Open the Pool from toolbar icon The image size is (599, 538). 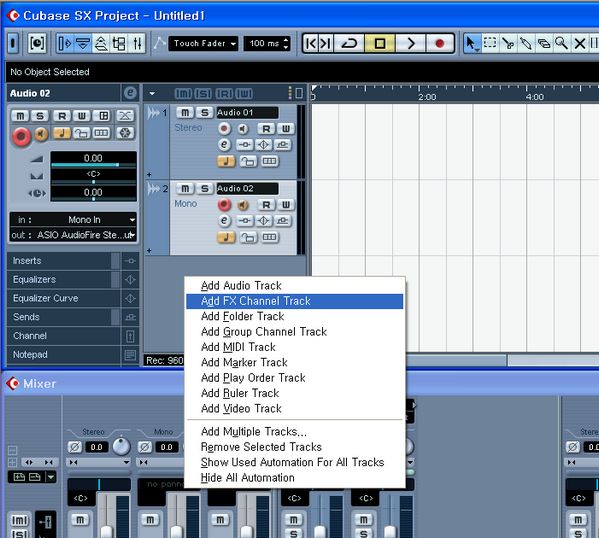click(120, 43)
